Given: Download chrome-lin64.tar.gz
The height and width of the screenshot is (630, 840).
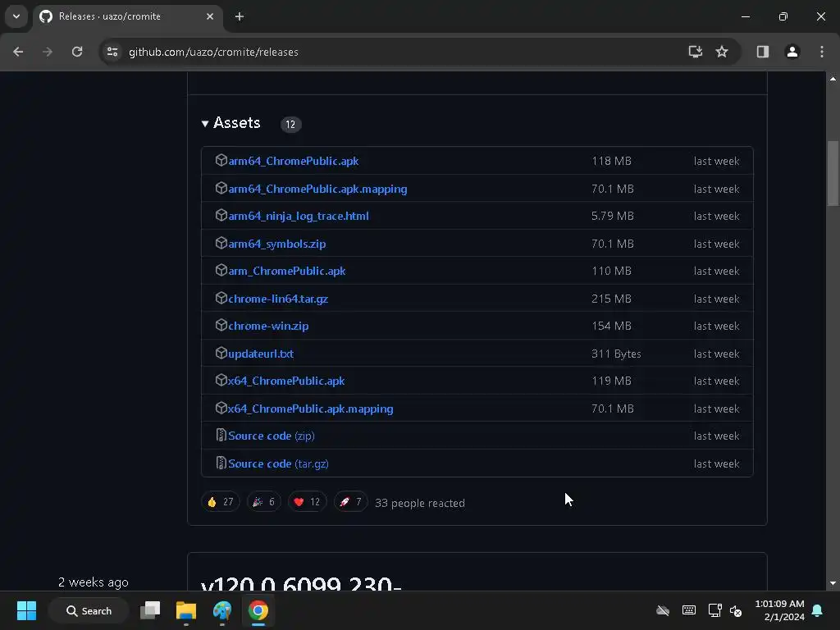Looking at the screenshot, I should (278, 299).
